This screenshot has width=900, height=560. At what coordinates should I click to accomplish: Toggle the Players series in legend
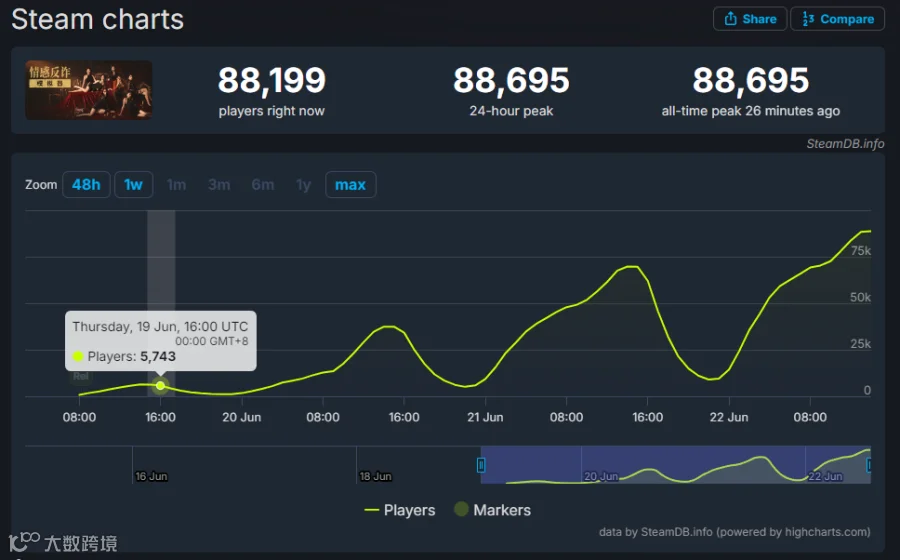pos(400,510)
